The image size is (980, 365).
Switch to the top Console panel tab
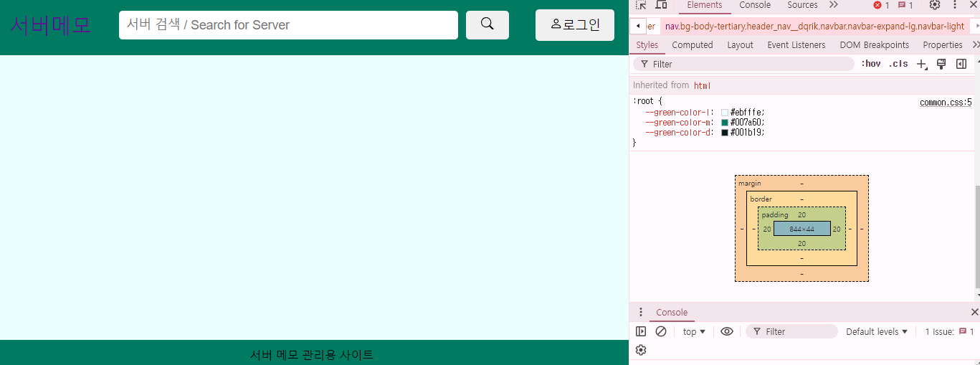coord(755,5)
